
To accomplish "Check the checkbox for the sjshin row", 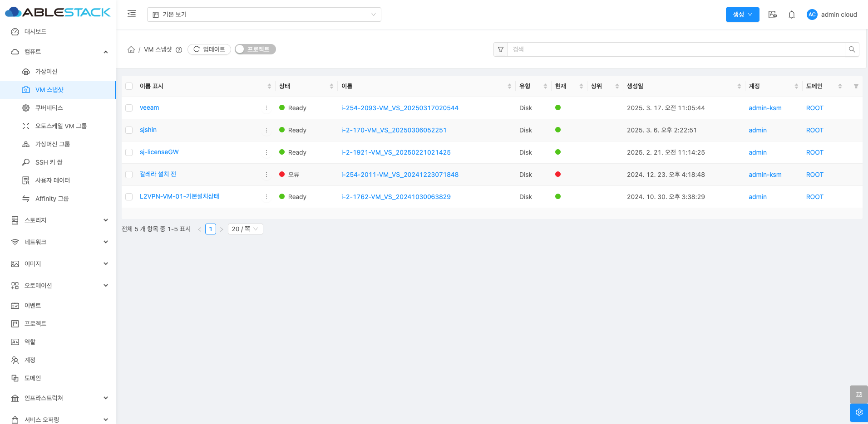I will [x=129, y=130].
